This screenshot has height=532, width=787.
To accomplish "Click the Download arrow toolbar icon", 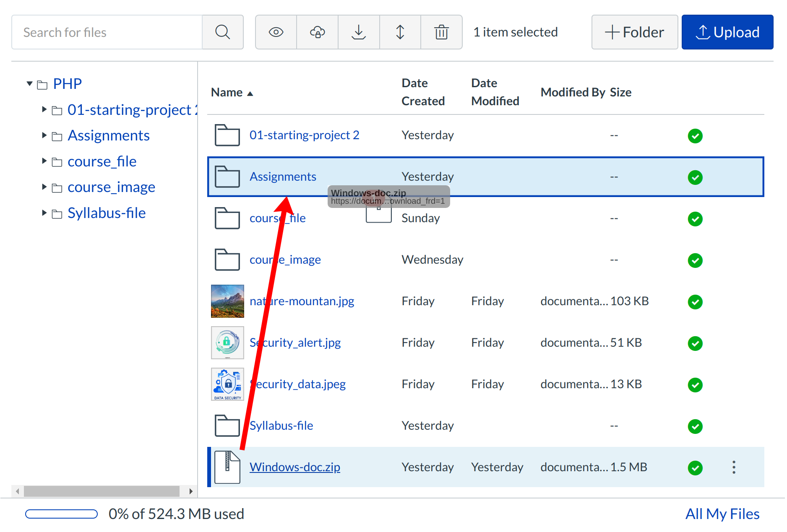I will (359, 32).
